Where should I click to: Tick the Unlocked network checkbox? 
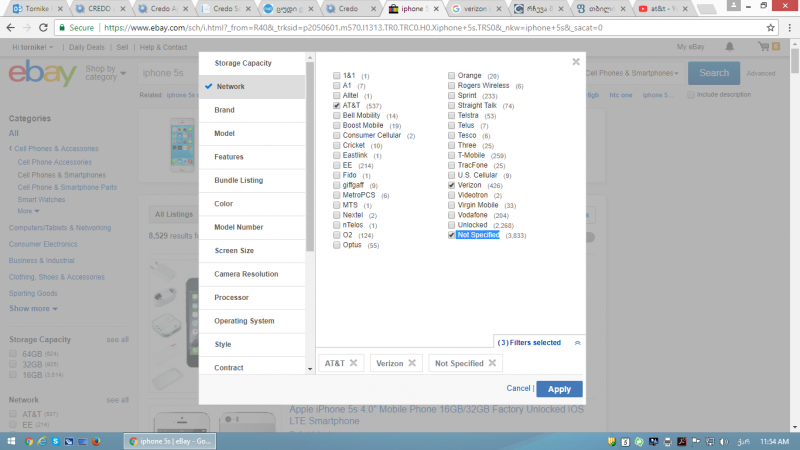coord(452,225)
